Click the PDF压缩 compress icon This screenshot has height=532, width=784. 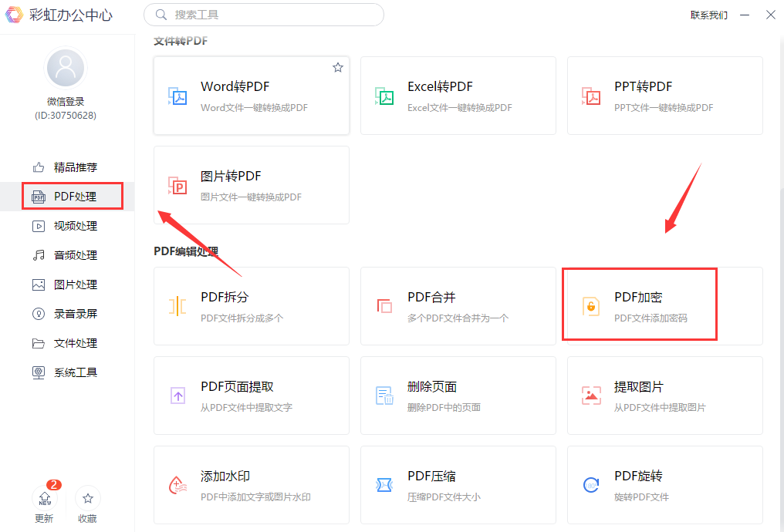click(x=384, y=485)
